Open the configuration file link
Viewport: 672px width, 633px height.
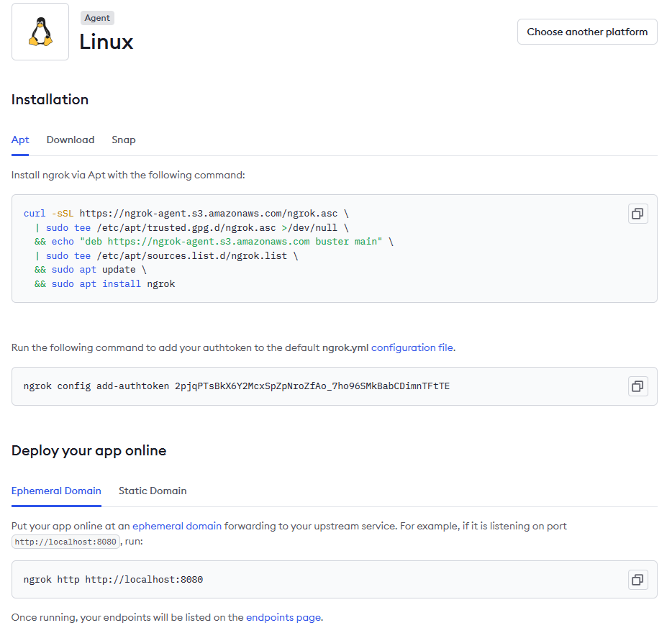[412, 347]
